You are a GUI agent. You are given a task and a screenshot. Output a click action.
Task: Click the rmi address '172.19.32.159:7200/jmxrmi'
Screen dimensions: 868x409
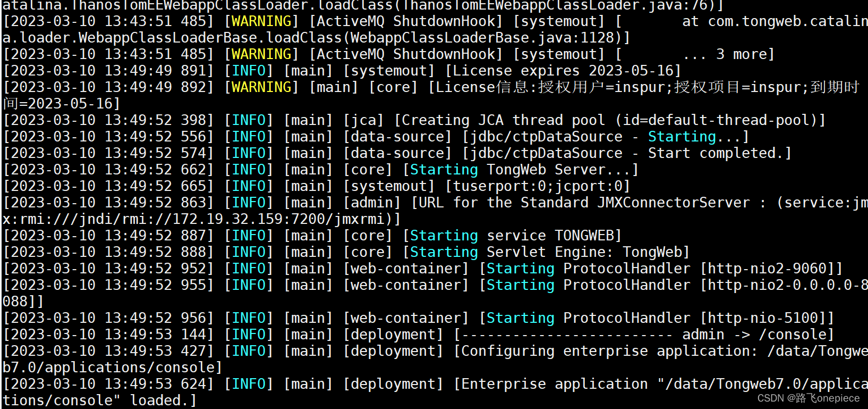point(278,219)
